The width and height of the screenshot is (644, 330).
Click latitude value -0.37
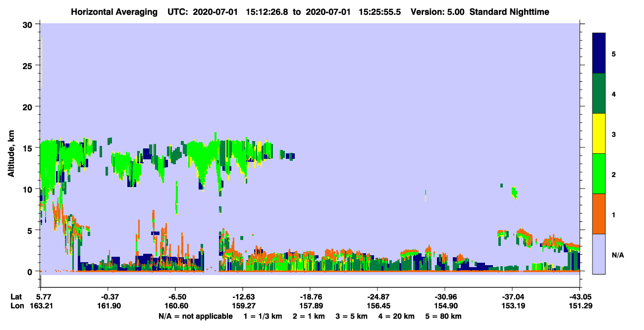click(107, 297)
